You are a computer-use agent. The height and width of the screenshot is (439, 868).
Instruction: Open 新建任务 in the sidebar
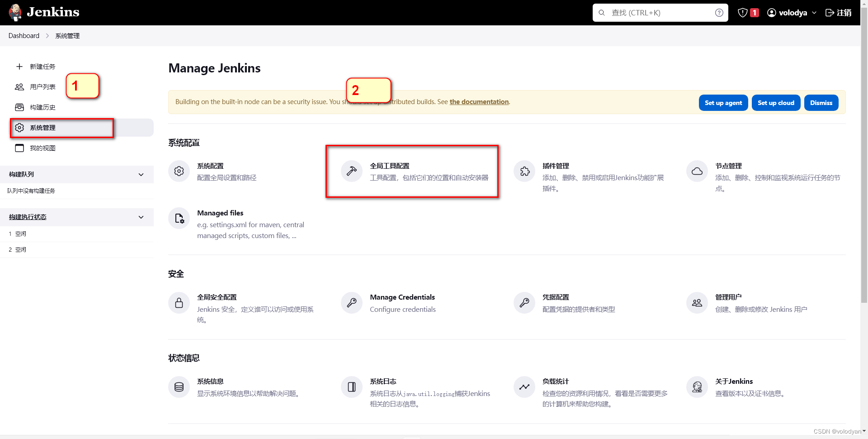pos(42,67)
